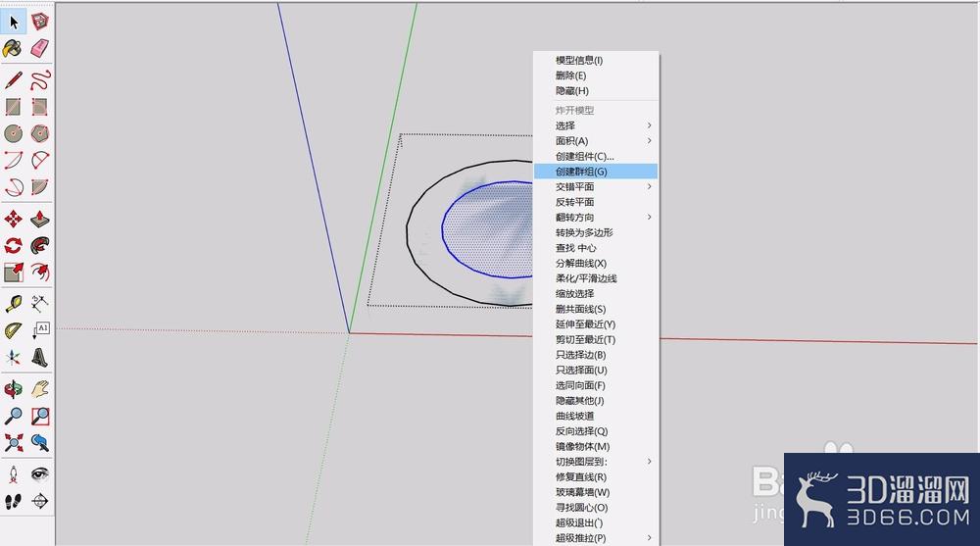Activate the Offset tool
The image size is (980, 546).
(40, 272)
